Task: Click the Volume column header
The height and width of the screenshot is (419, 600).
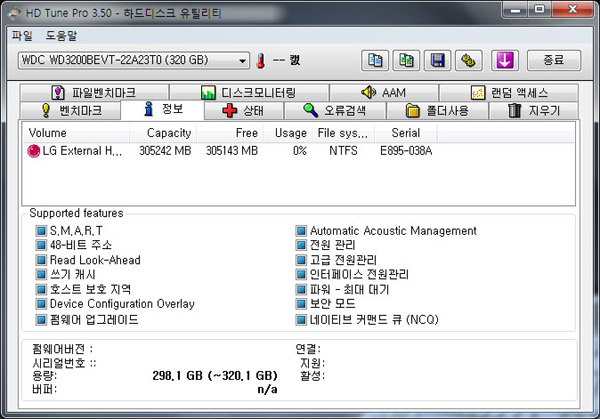Action: click(x=76, y=133)
